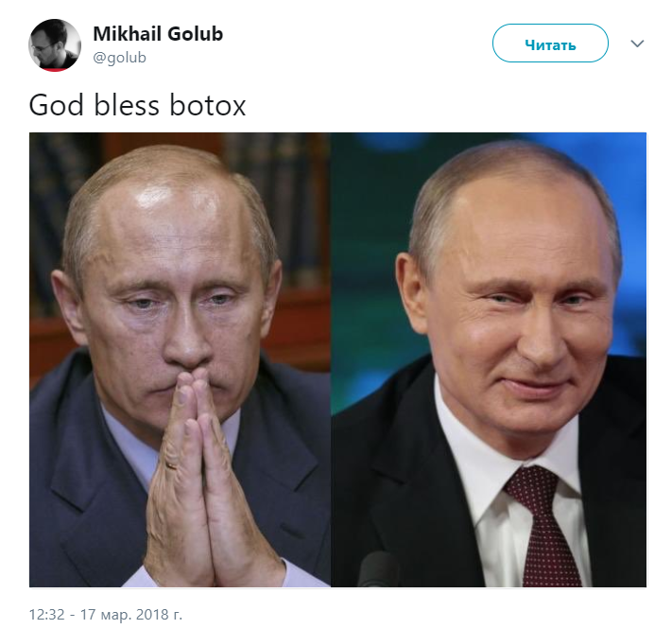Open the Mikhail Golub display name link
The image size is (672, 629).
click(158, 34)
